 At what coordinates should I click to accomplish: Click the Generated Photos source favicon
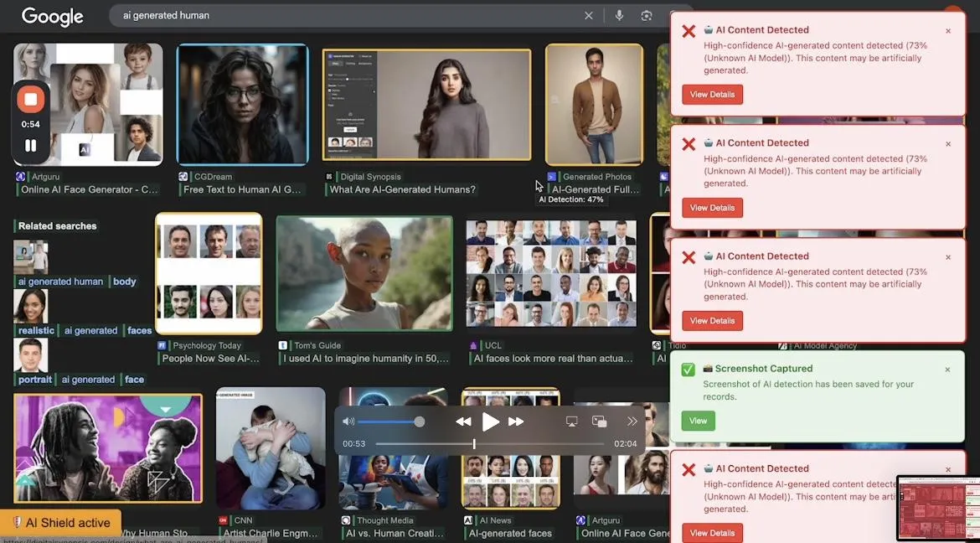[552, 177]
